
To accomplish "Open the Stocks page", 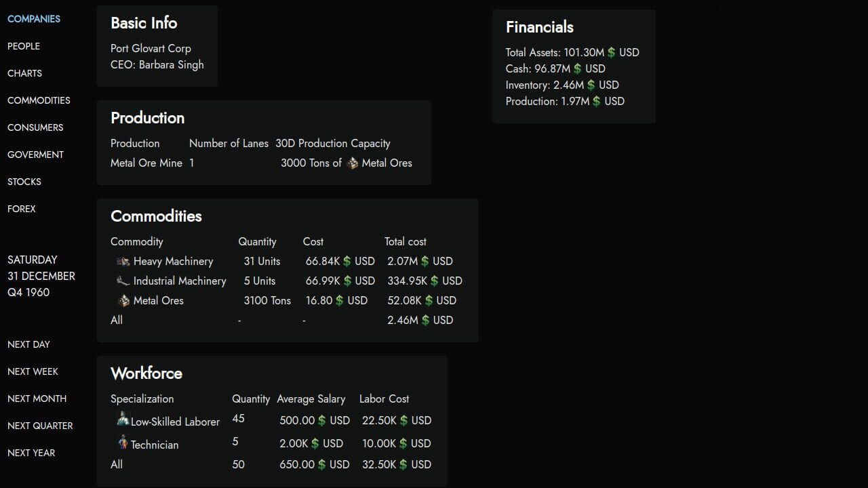I will click(24, 182).
